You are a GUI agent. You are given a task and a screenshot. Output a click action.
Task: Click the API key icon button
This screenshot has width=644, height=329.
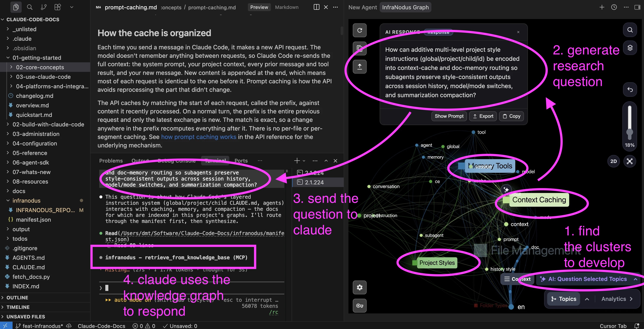pos(359,306)
